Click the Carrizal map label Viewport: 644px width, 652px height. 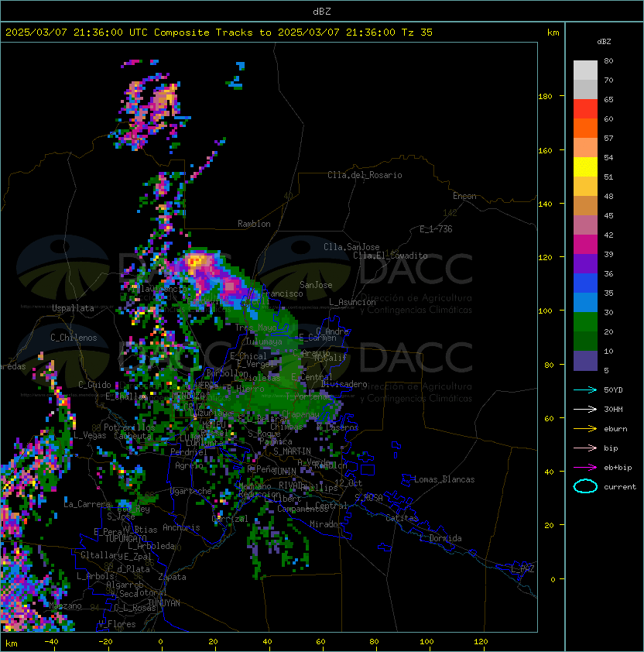[x=230, y=519]
